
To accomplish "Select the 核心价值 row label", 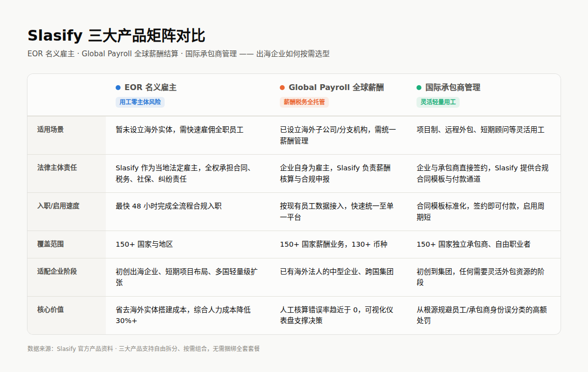I will click(x=50, y=309).
